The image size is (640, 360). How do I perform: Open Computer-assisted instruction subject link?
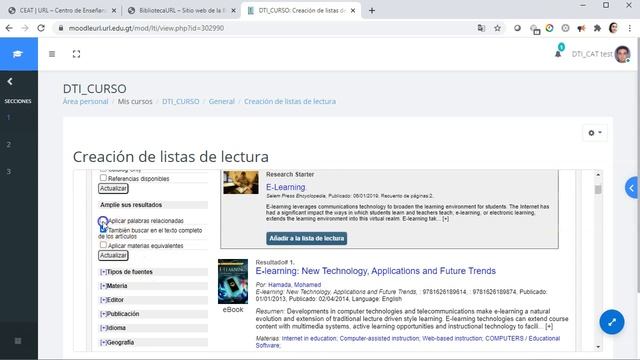pos(379,338)
